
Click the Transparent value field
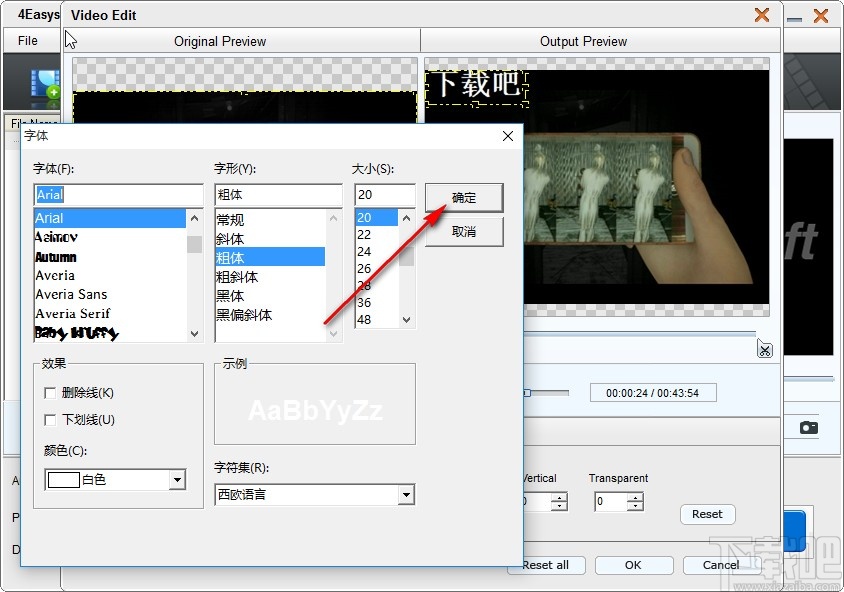pos(611,502)
